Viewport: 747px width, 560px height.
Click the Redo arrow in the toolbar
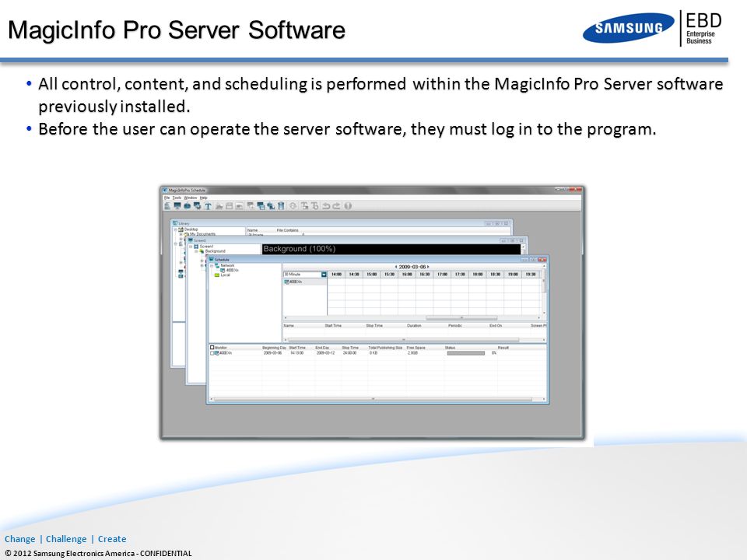click(x=336, y=205)
